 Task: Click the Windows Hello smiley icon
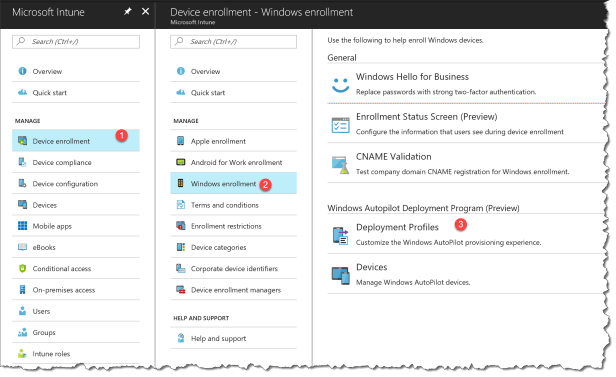click(340, 85)
